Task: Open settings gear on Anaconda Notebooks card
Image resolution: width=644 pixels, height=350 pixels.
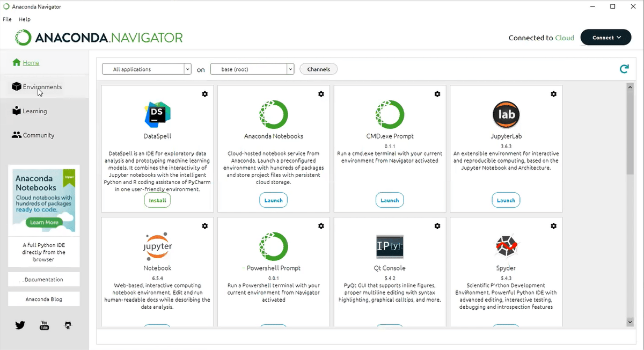Action: [321, 94]
